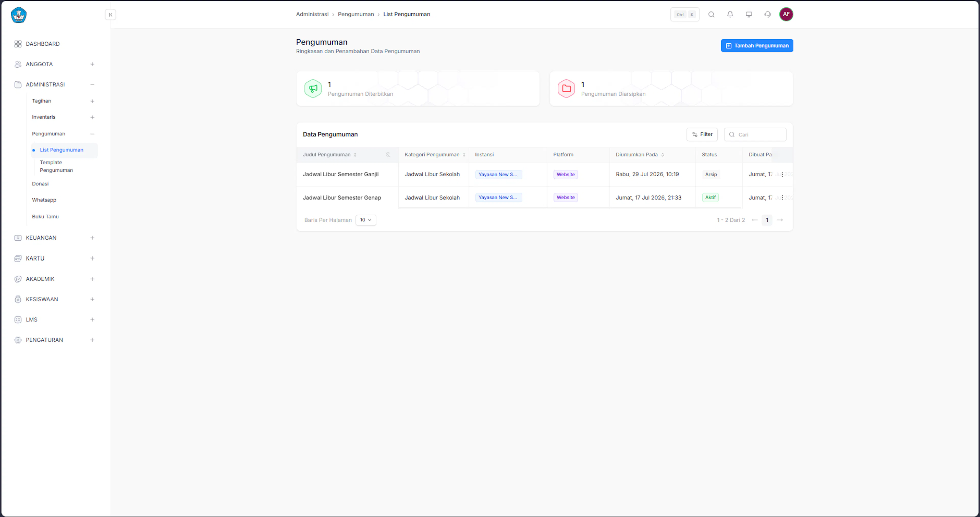
Task: Expand the LMS menu section
Action: point(92,319)
